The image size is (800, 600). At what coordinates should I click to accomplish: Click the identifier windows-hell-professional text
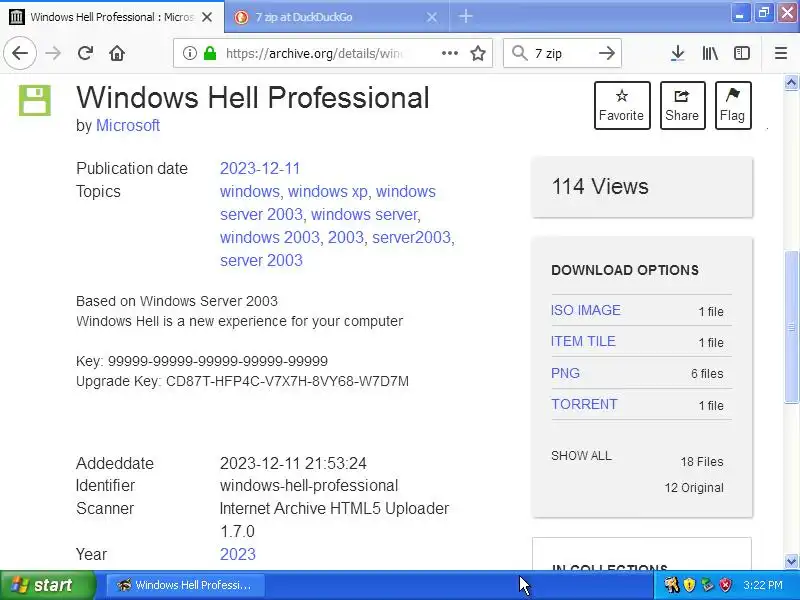click(x=309, y=485)
